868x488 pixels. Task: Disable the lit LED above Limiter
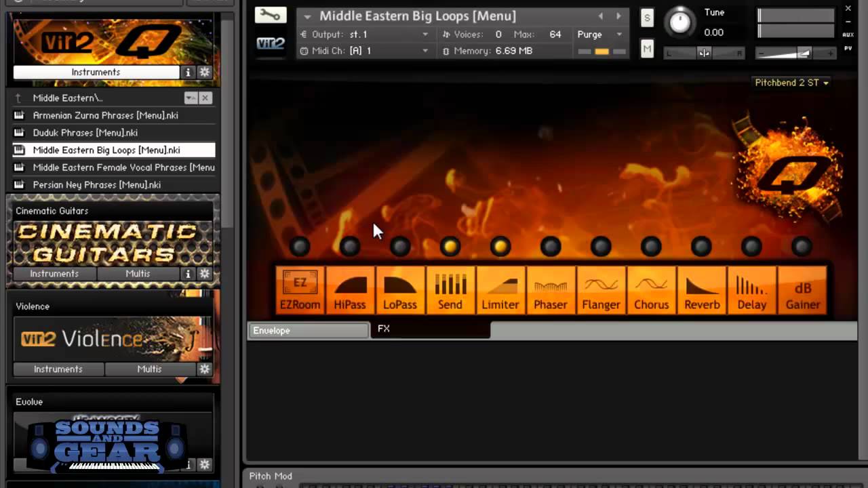[x=500, y=247]
